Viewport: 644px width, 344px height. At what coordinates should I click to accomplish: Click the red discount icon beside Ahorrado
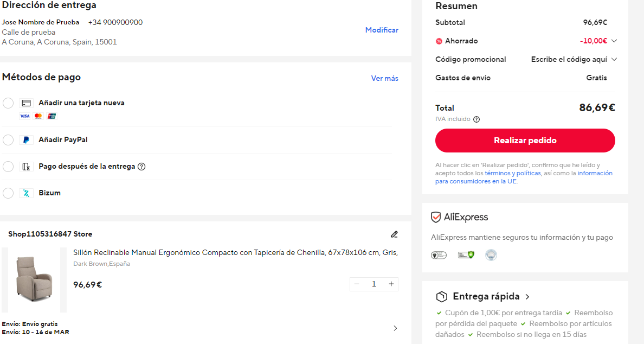[x=439, y=41]
